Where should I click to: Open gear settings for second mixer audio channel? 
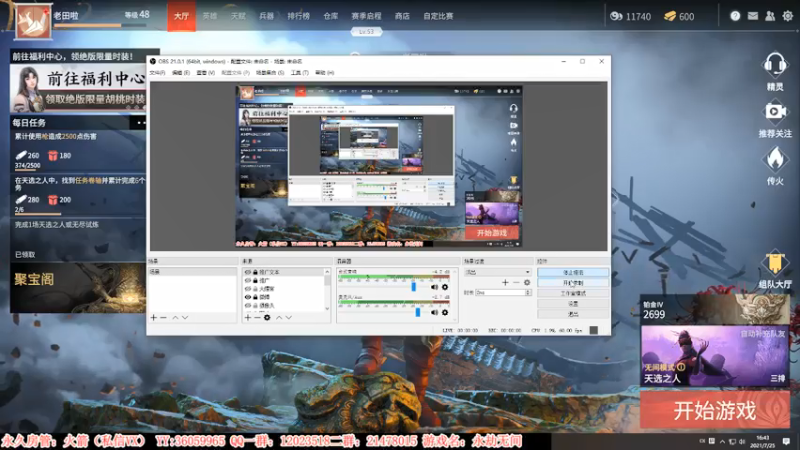pos(445,312)
